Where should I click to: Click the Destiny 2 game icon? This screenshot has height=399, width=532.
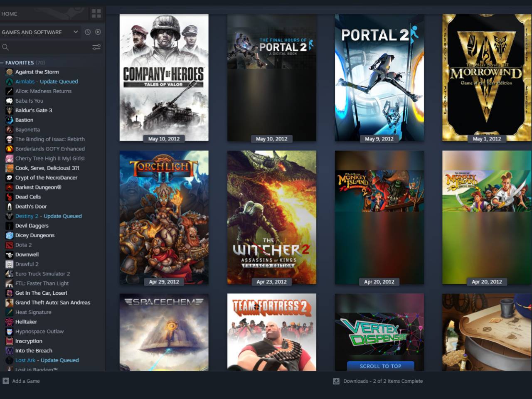(x=9, y=216)
